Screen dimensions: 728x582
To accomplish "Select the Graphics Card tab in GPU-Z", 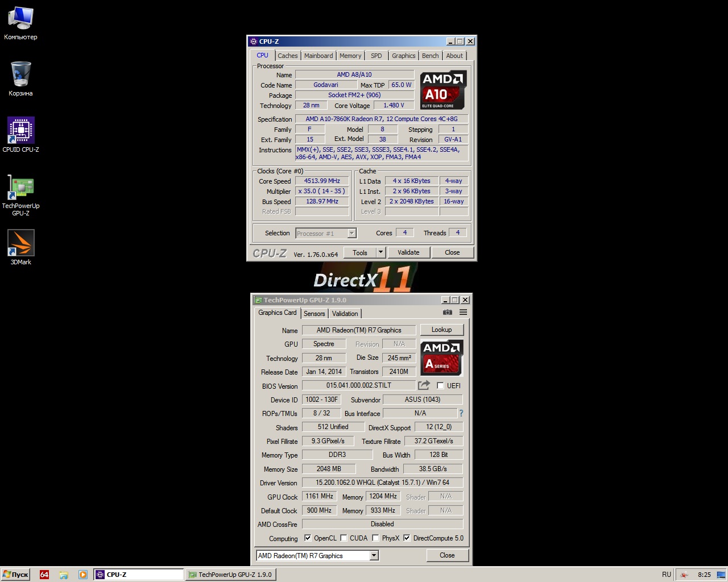I will tap(278, 313).
